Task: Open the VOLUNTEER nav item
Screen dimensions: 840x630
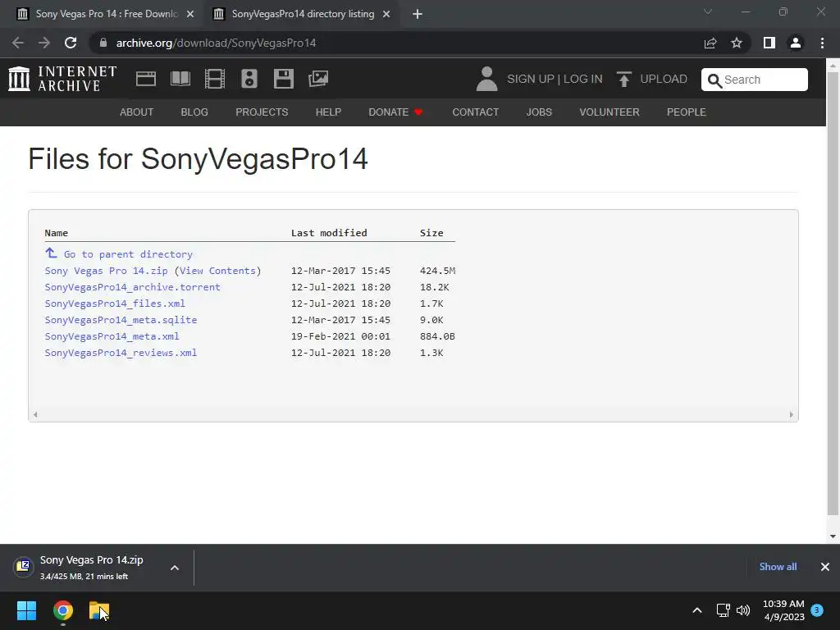Action: [609, 112]
